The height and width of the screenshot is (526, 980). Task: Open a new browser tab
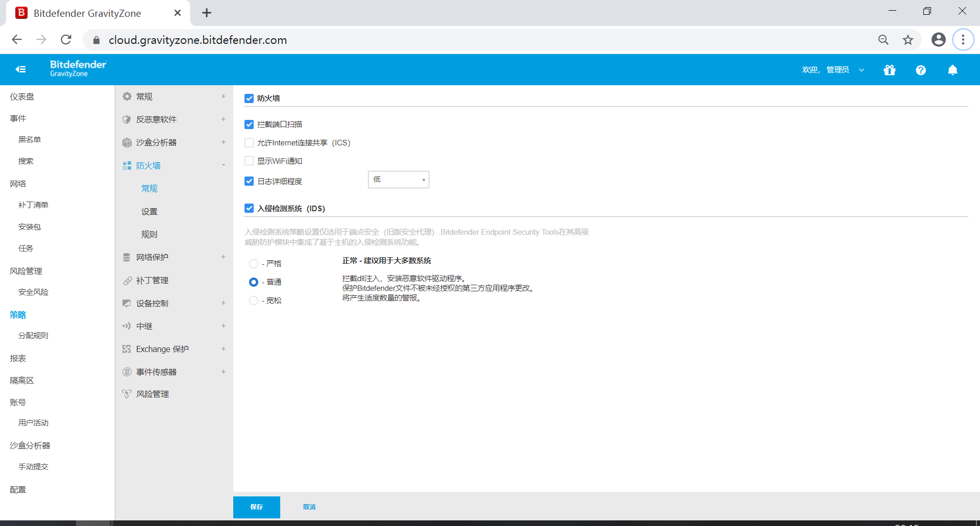pos(206,13)
